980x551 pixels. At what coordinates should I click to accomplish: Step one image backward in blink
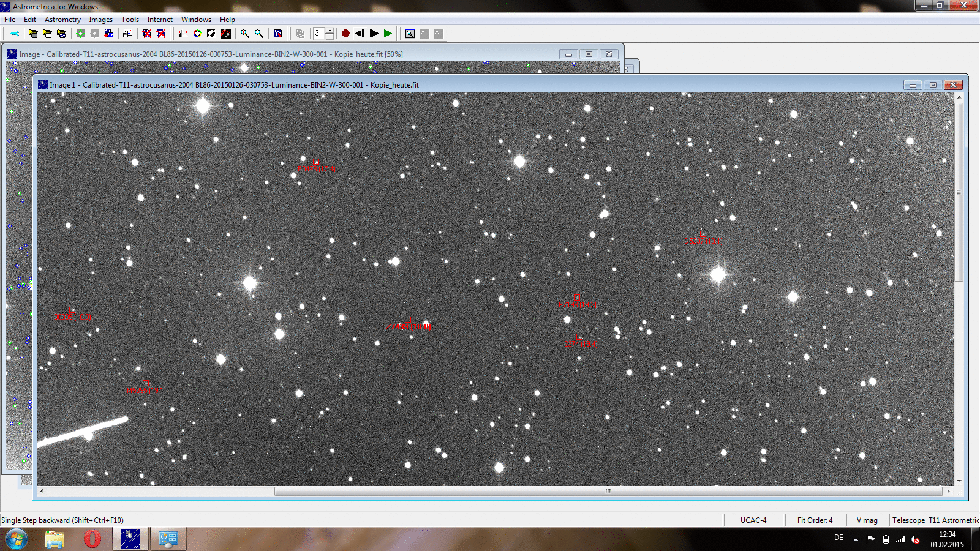[x=360, y=34]
